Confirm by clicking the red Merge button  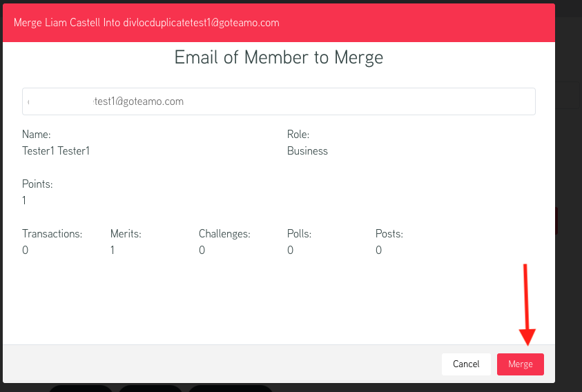coord(521,364)
